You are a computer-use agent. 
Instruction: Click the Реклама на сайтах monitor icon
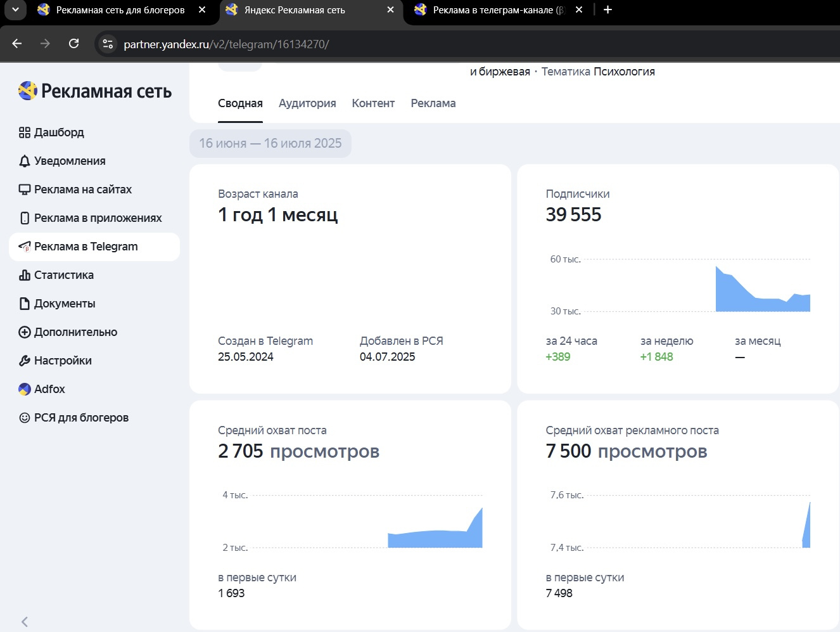tap(25, 190)
